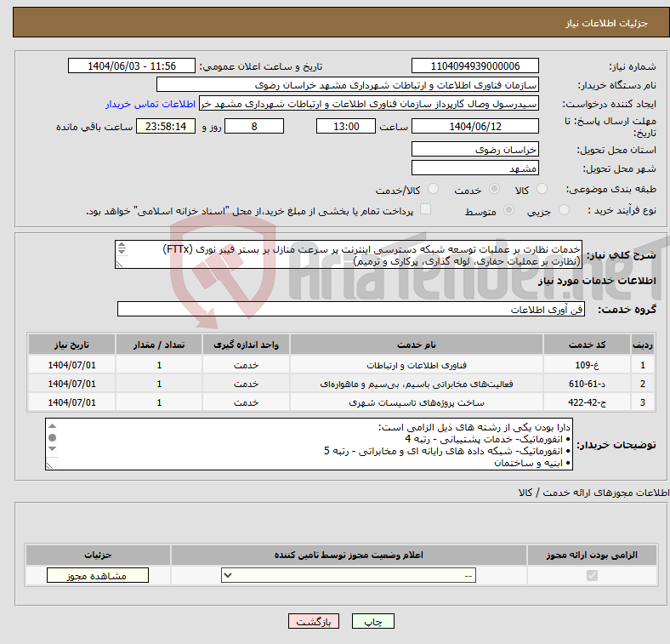
Task: Click the buyer notes resize handle
Action: (x=49, y=465)
